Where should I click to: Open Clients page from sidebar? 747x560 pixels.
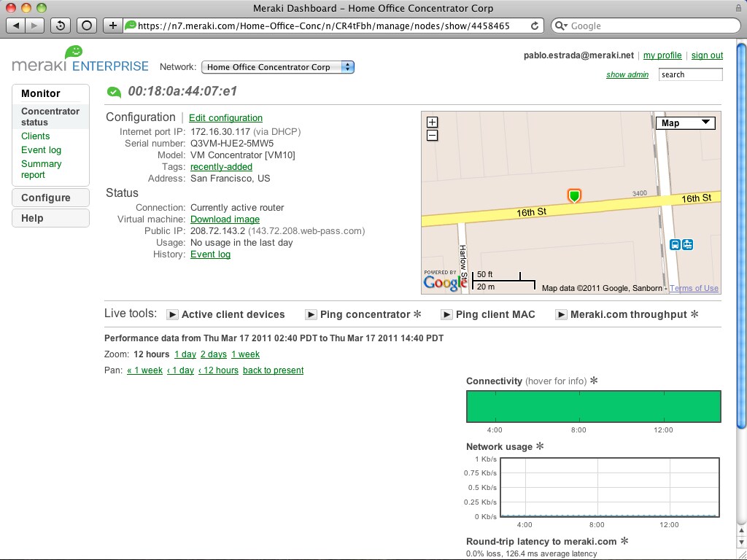click(35, 136)
